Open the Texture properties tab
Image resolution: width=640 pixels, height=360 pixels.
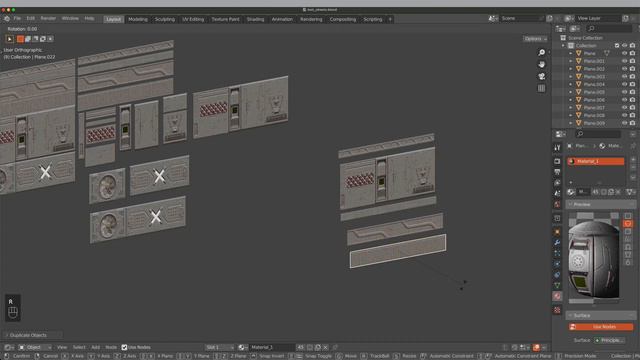(x=557, y=310)
